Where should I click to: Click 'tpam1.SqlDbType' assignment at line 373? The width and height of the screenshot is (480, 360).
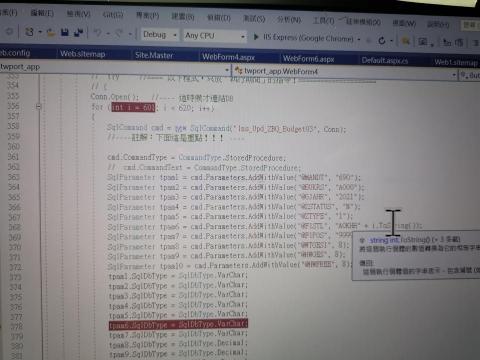click(178, 276)
